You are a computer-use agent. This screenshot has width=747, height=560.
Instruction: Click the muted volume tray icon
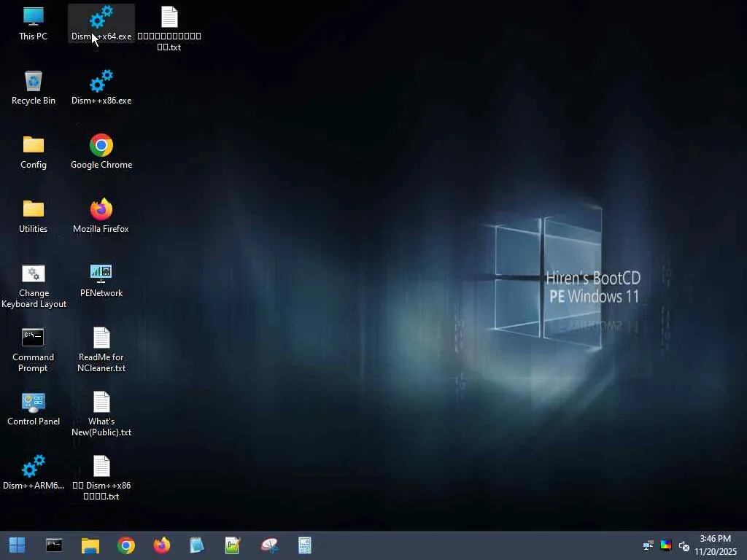tap(684, 545)
